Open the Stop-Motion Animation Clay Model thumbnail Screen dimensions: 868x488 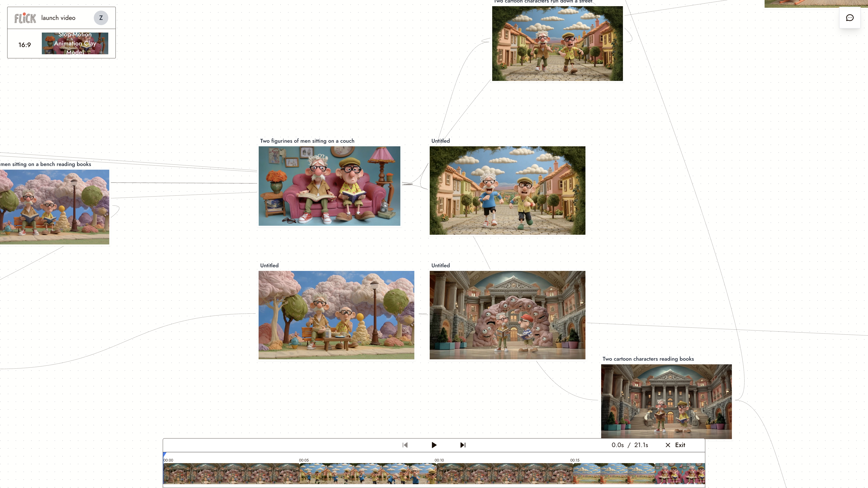point(75,43)
